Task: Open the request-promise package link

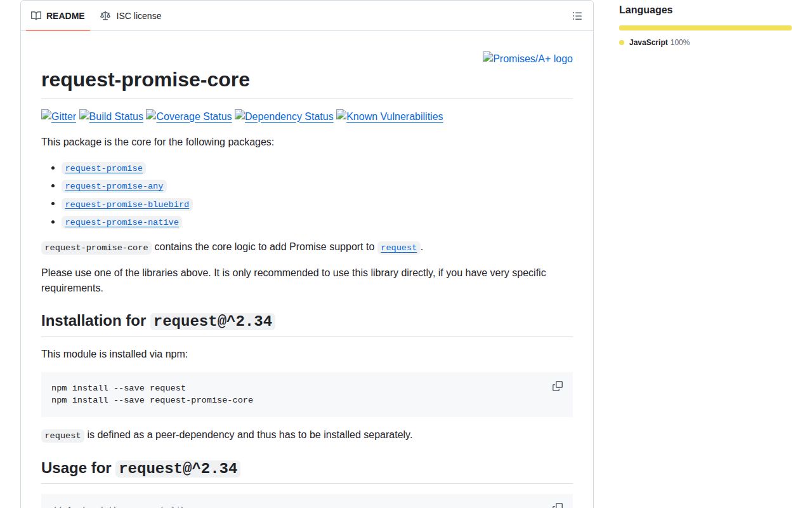Action: 104,168
